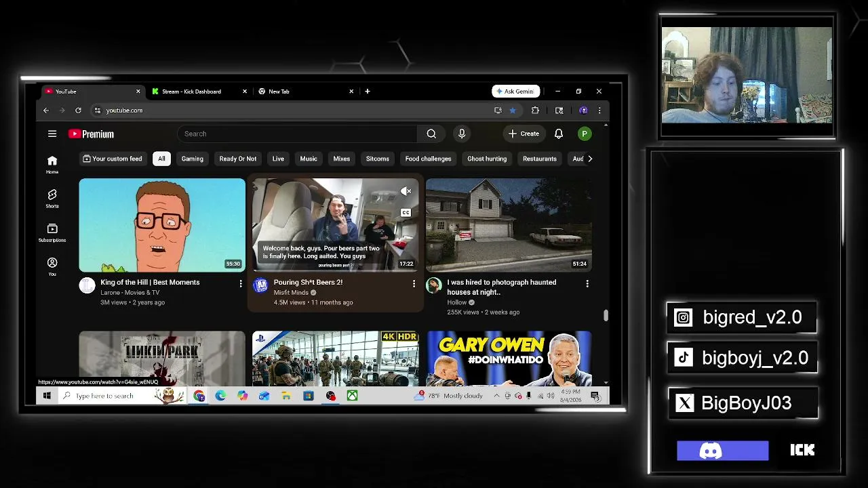The image size is (868, 488).
Task: Open the King of the Hill thumbnail
Action: [x=162, y=225]
